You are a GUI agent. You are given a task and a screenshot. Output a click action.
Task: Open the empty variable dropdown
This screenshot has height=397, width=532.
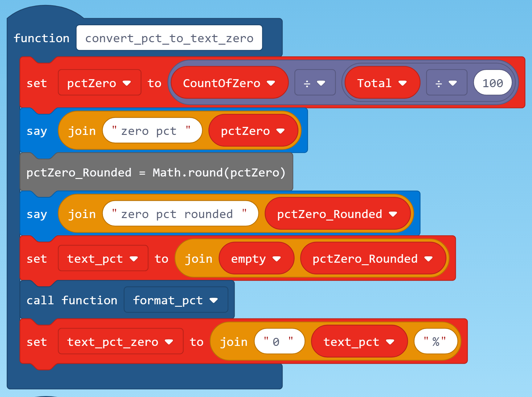[256, 258]
